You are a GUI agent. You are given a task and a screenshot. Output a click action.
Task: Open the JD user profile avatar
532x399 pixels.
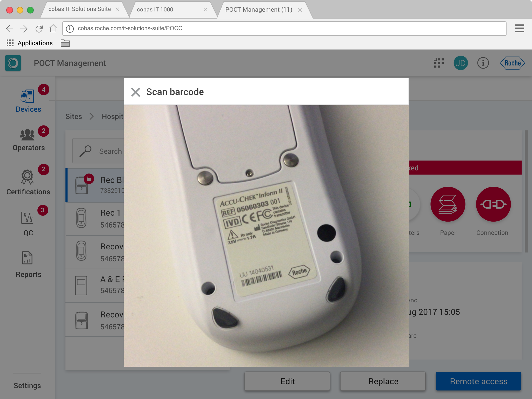point(461,63)
